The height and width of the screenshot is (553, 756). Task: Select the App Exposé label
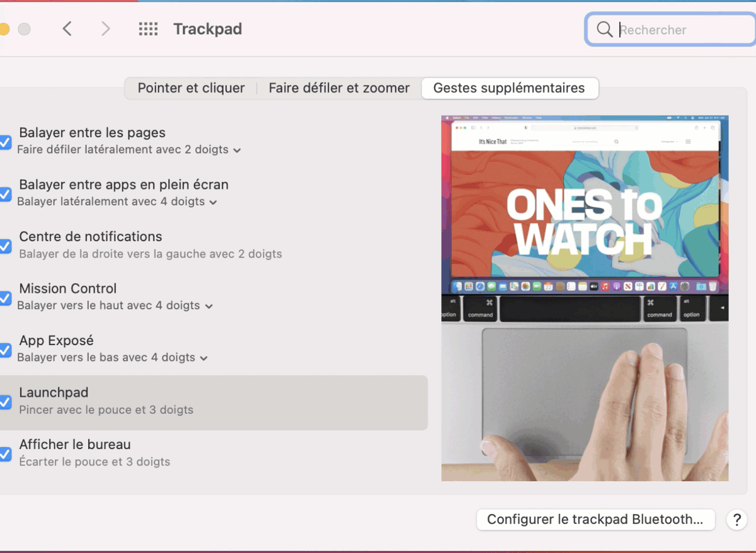click(x=56, y=341)
